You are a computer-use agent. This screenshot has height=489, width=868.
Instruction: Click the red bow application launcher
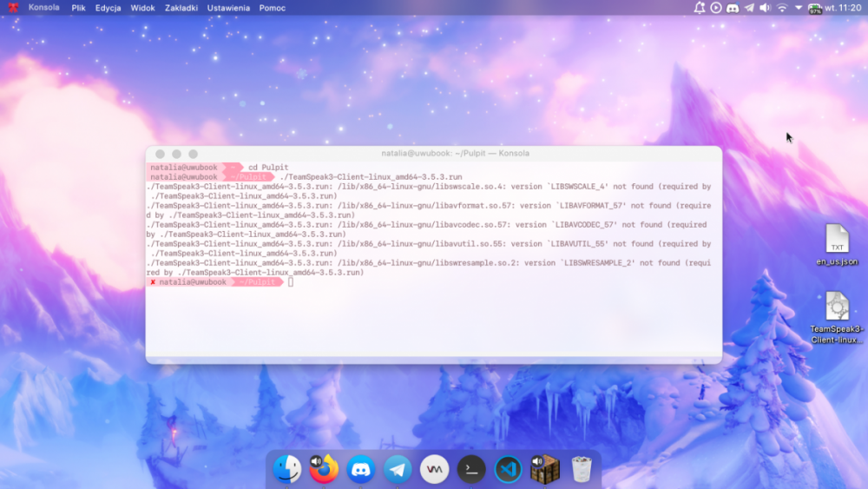13,8
